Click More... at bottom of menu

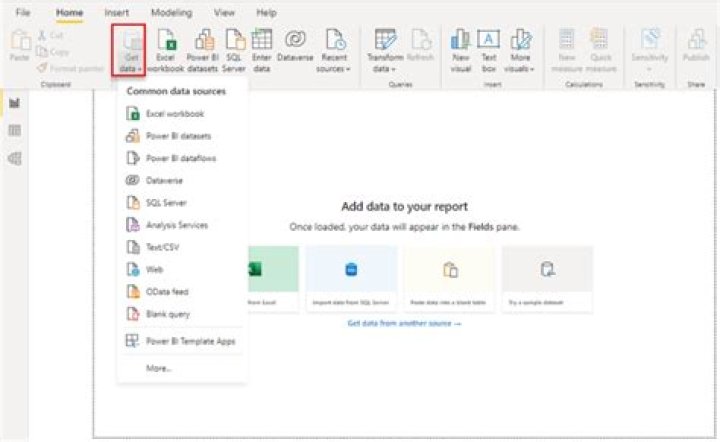pyautogui.click(x=159, y=368)
